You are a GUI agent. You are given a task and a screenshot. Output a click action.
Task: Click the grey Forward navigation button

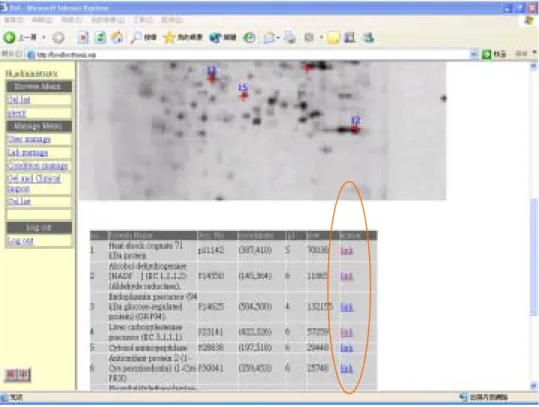pos(58,37)
